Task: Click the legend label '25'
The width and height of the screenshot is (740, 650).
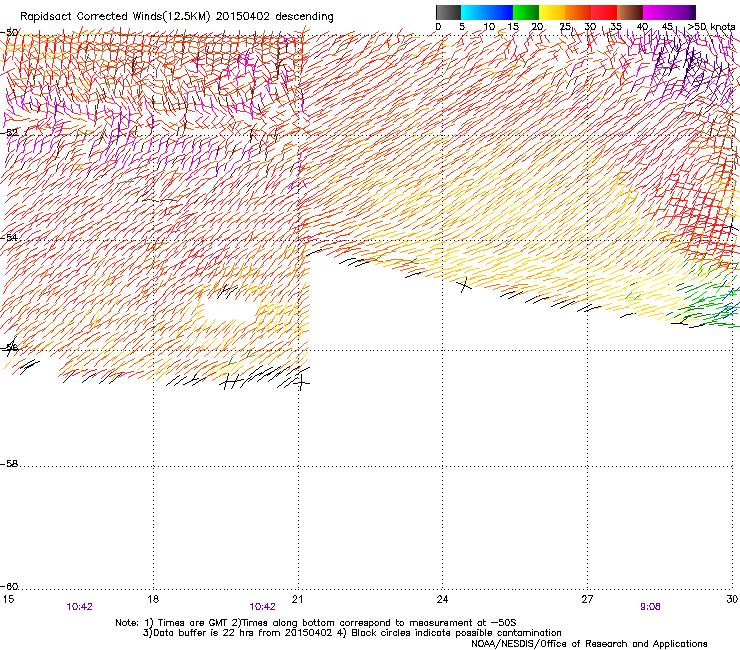Action: tap(565, 27)
